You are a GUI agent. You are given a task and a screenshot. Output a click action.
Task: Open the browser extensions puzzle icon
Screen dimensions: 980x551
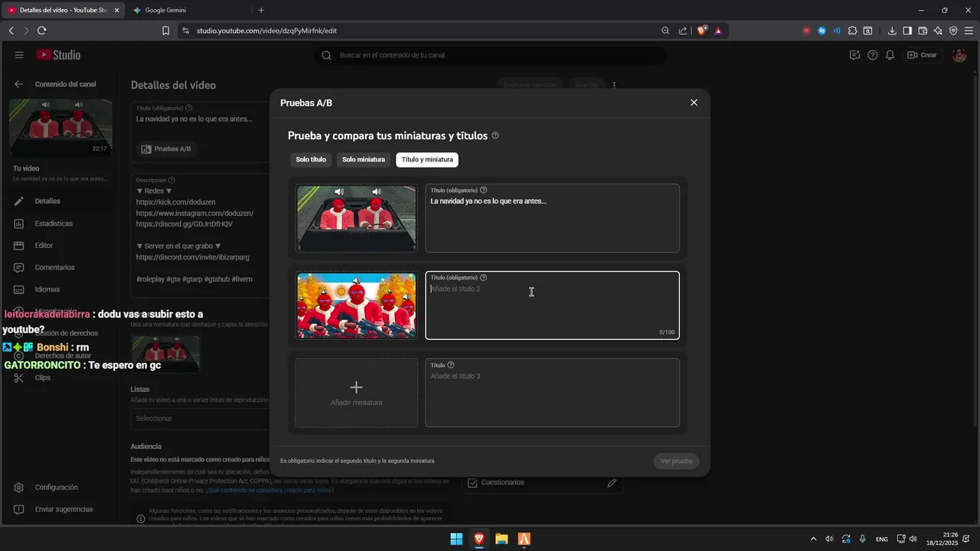(853, 31)
